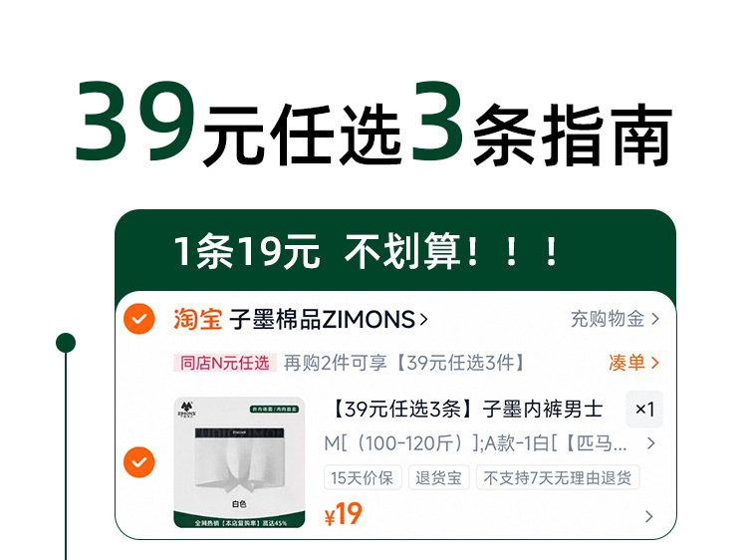The height and width of the screenshot is (560, 747).
Task: Open the 子墨棉品ZIMONS shop link
Action: (323, 319)
